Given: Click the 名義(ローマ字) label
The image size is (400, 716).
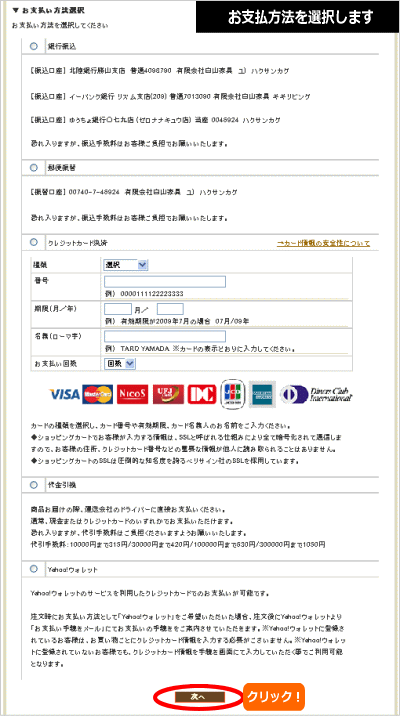Looking at the screenshot, I should tap(58, 337).
